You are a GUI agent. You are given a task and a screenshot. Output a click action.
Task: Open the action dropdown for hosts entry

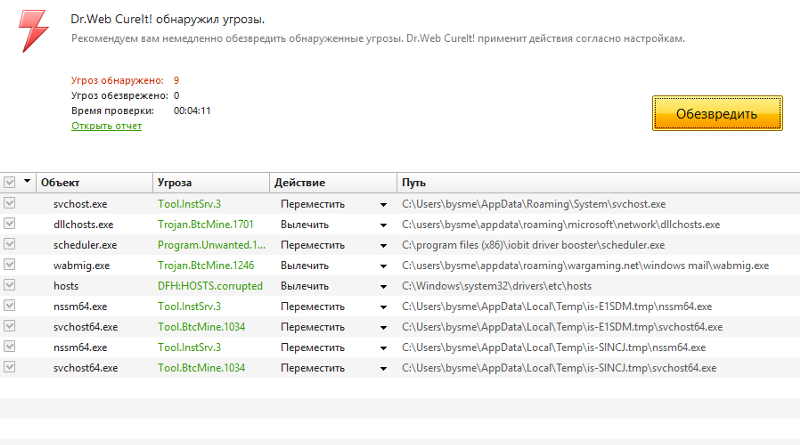[x=383, y=286]
